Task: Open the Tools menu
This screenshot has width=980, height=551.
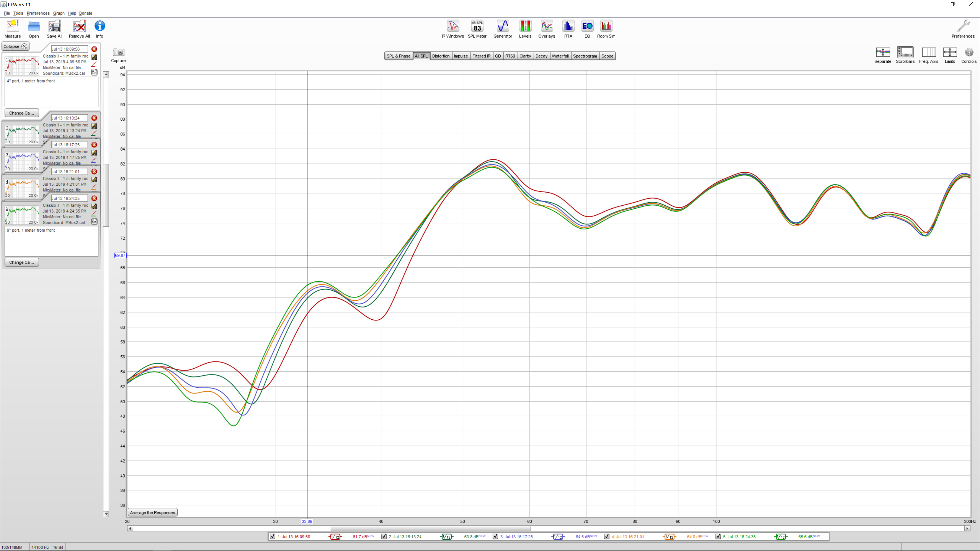Action: (x=18, y=13)
